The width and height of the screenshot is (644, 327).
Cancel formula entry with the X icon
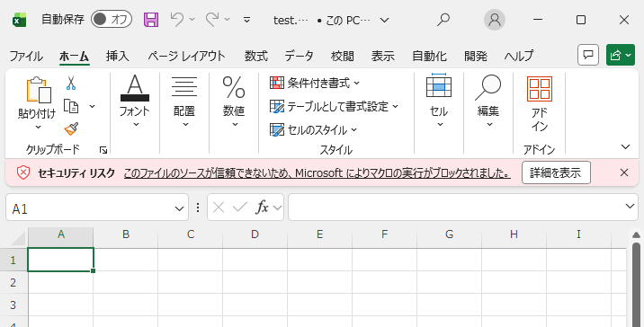[219, 208]
